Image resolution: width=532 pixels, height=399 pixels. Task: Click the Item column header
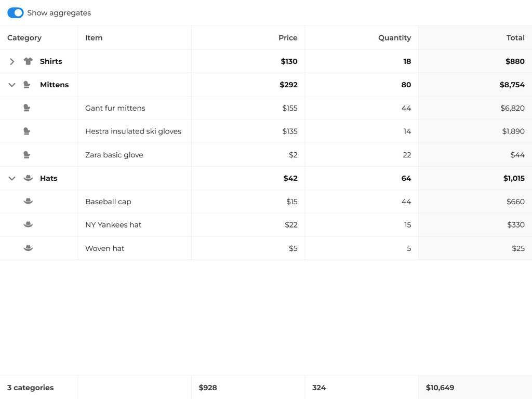[x=94, y=38]
